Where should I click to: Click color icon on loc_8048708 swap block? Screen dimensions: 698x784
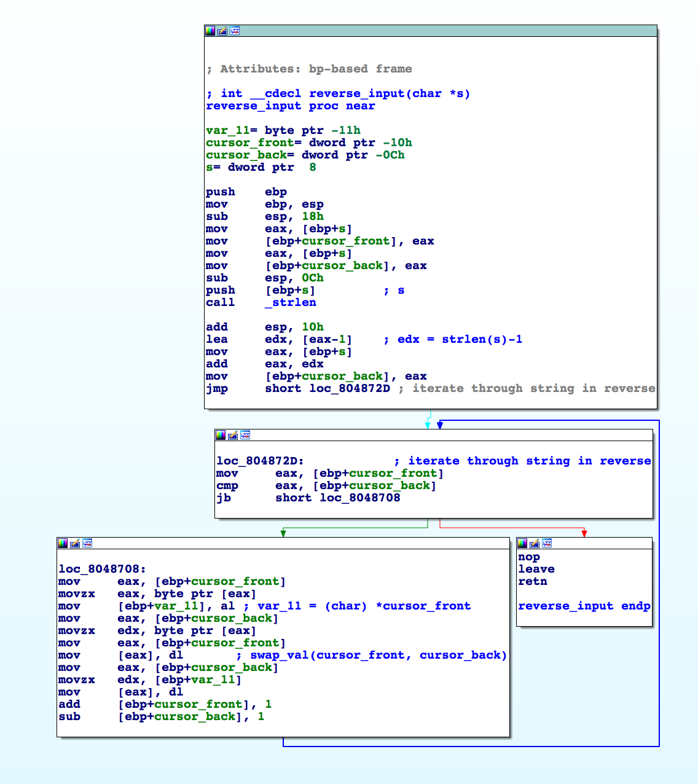point(63,543)
